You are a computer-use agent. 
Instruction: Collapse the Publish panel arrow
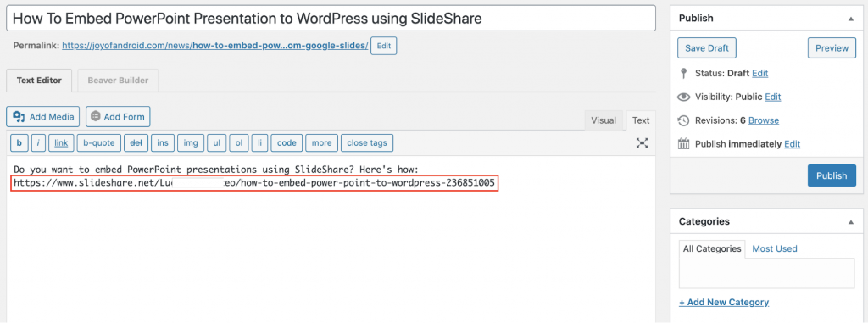pos(850,19)
